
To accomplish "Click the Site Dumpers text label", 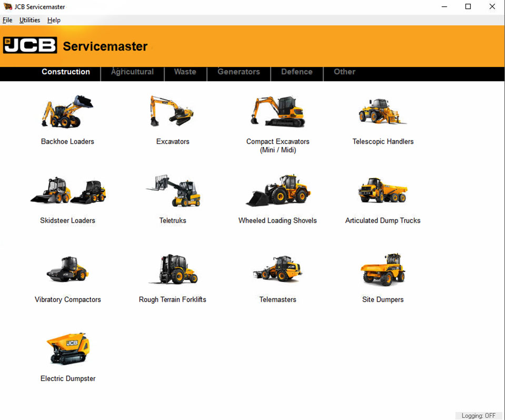I will (x=383, y=299).
